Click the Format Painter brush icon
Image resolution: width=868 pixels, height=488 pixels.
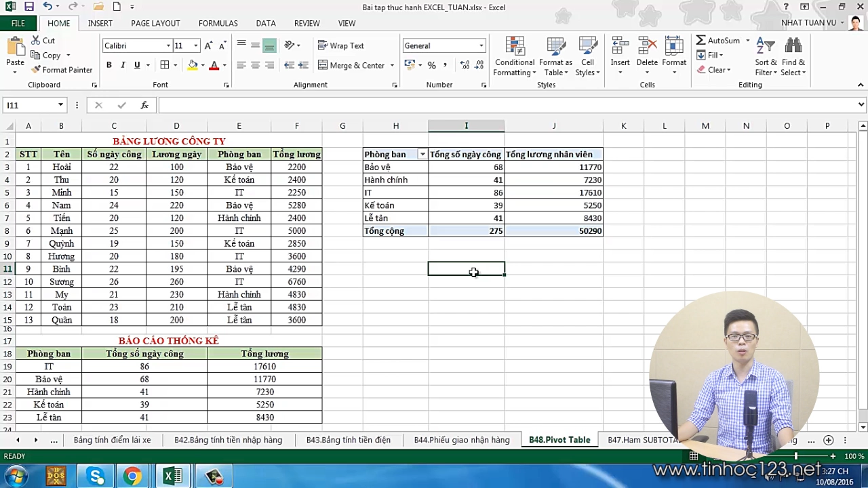pyautogui.click(x=36, y=70)
